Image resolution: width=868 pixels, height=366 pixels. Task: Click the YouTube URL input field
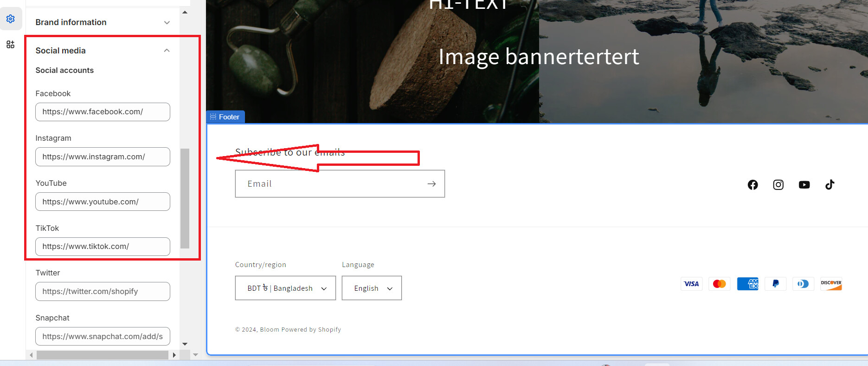click(x=103, y=202)
